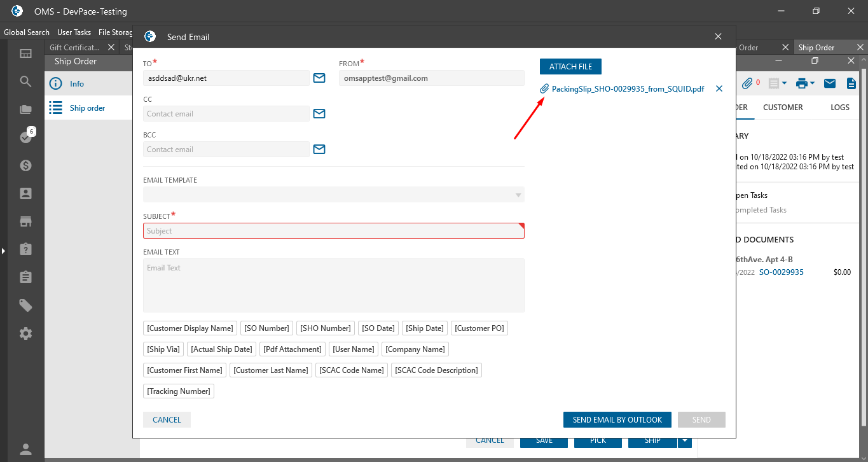
Task: Open the TO contact email picker
Action: pyautogui.click(x=319, y=78)
